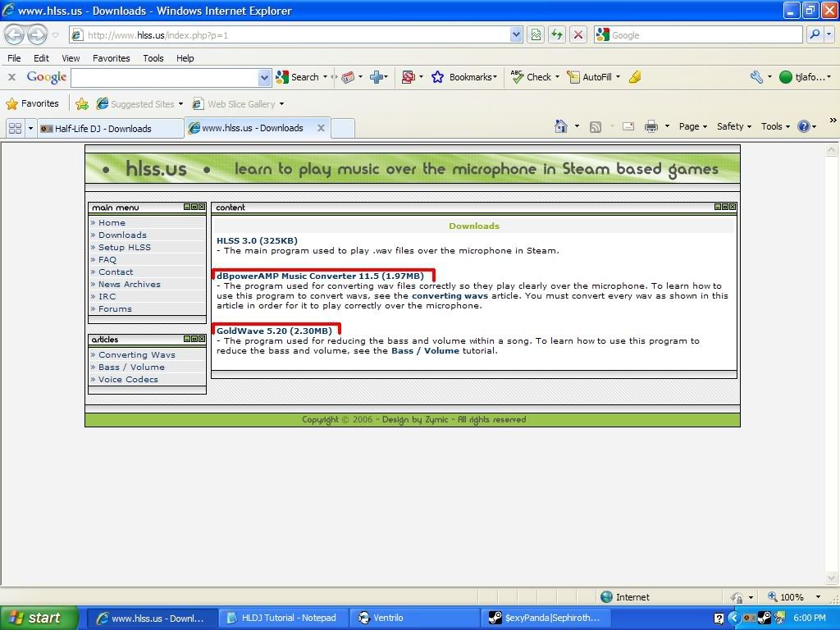Click the Ventrilo taskbar button
The width and height of the screenshot is (840, 630).
tap(387, 618)
